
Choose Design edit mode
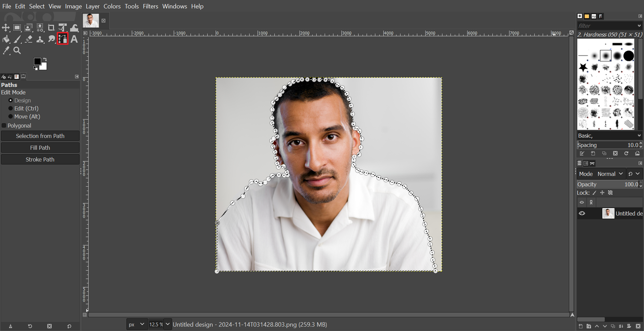tap(19, 100)
